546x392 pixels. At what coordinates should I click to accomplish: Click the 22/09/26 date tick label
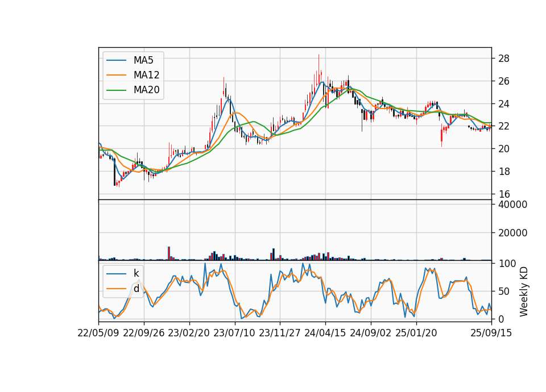(144, 333)
